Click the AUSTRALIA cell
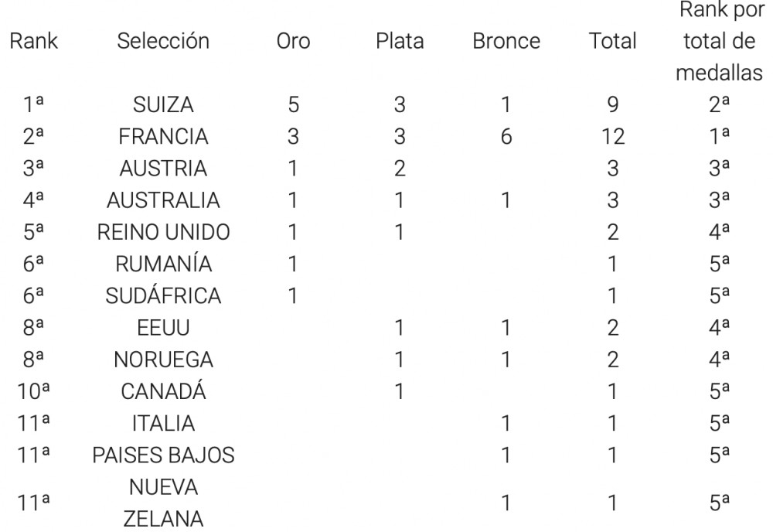The image size is (773, 532). coord(163,200)
